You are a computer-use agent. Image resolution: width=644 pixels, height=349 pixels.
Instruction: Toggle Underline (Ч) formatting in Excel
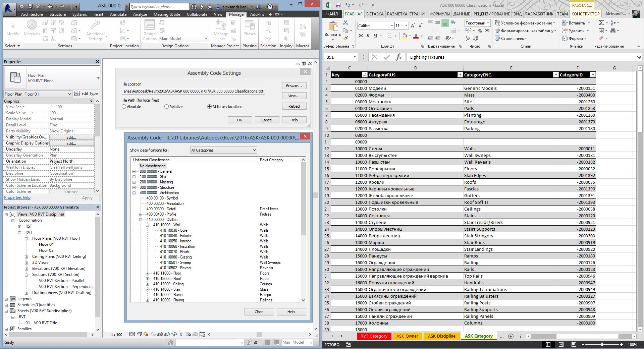[375, 36]
